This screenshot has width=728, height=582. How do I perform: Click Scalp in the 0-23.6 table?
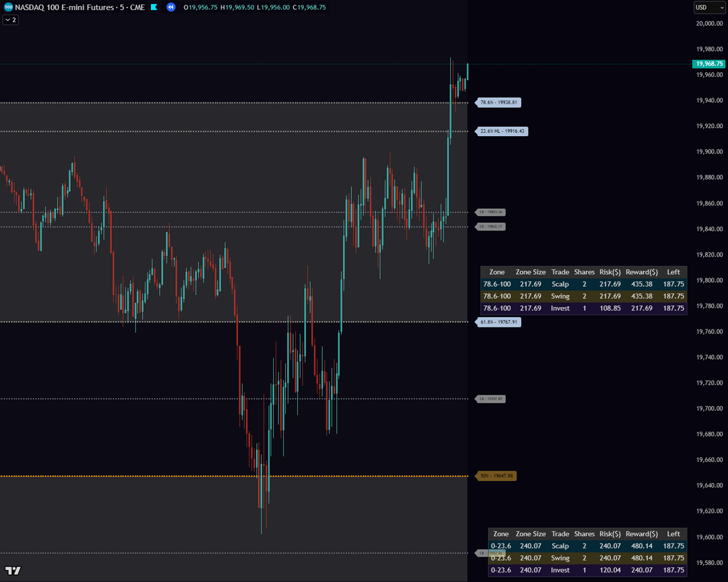pyautogui.click(x=560, y=546)
